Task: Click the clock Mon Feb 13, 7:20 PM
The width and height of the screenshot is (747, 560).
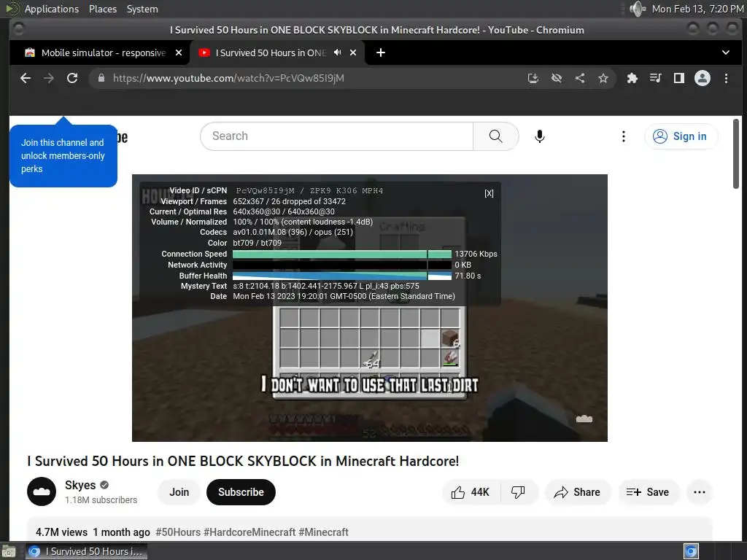Action: [697, 9]
